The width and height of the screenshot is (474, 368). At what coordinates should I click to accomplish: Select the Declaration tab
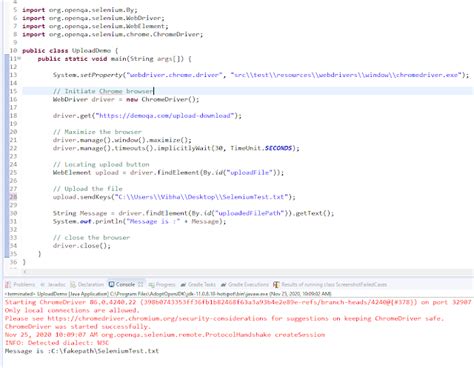pos(87,284)
